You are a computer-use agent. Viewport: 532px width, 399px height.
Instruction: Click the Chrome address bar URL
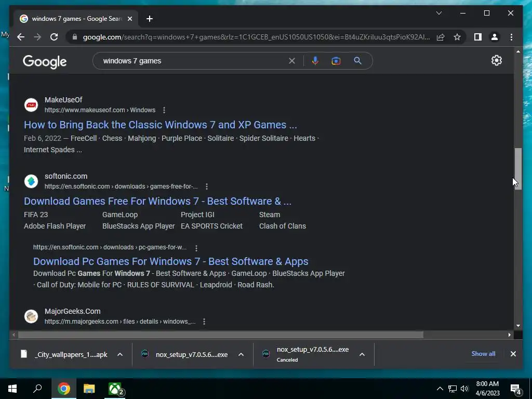click(x=256, y=37)
